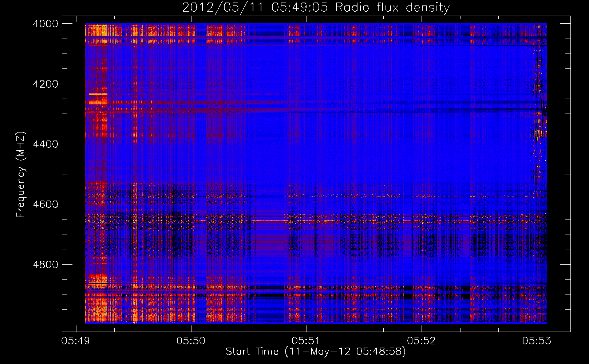Click the '05:52' time axis label
The height and width of the screenshot is (364, 589).
[422, 341]
